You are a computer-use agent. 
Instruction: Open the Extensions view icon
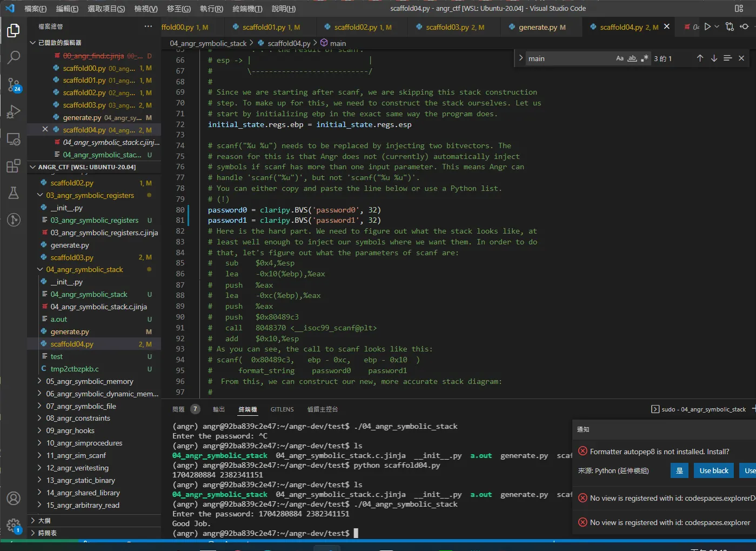coord(14,166)
